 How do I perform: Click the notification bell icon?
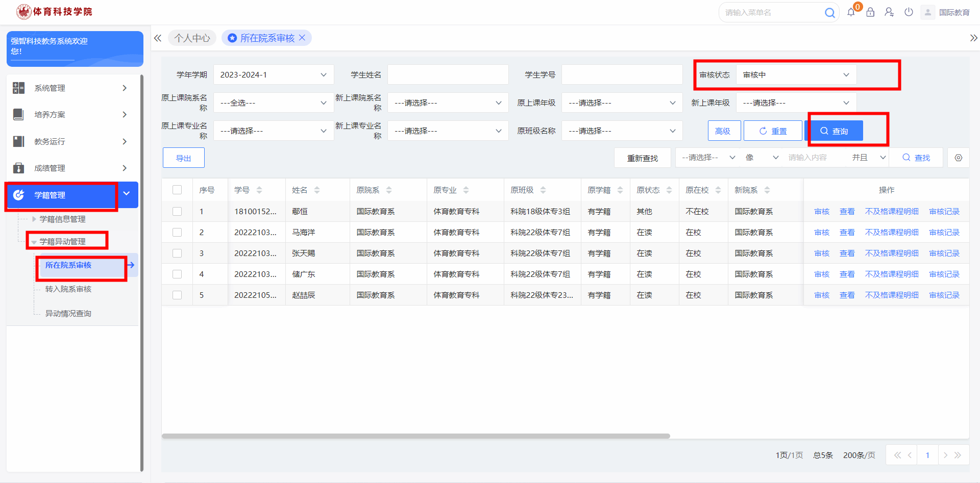pos(851,12)
